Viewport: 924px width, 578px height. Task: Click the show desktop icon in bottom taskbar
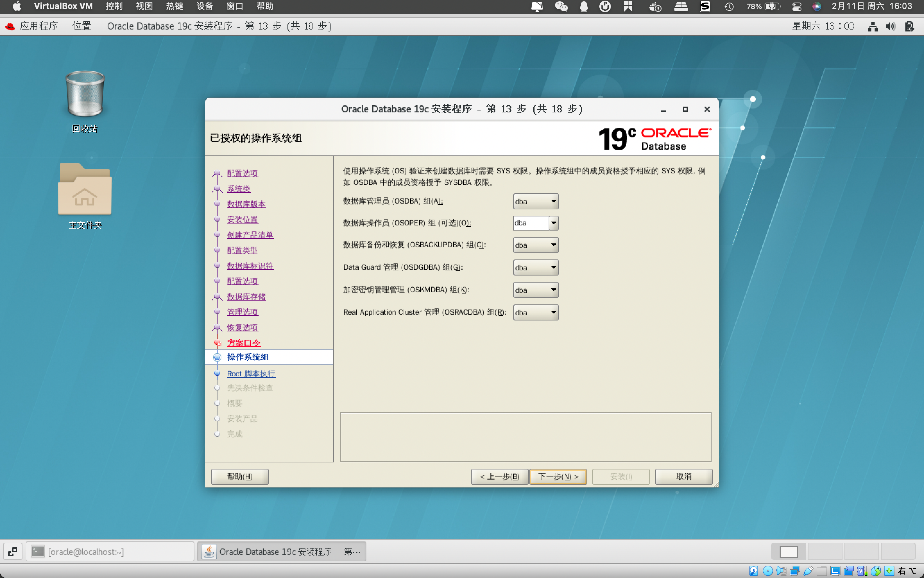tap(13, 551)
